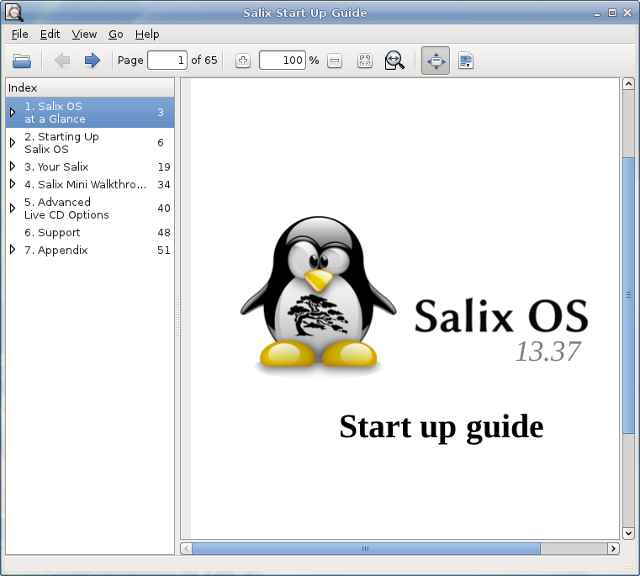Close the Salix Start Up Guide window
The height and width of the screenshot is (576, 640).
(x=627, y=13)
